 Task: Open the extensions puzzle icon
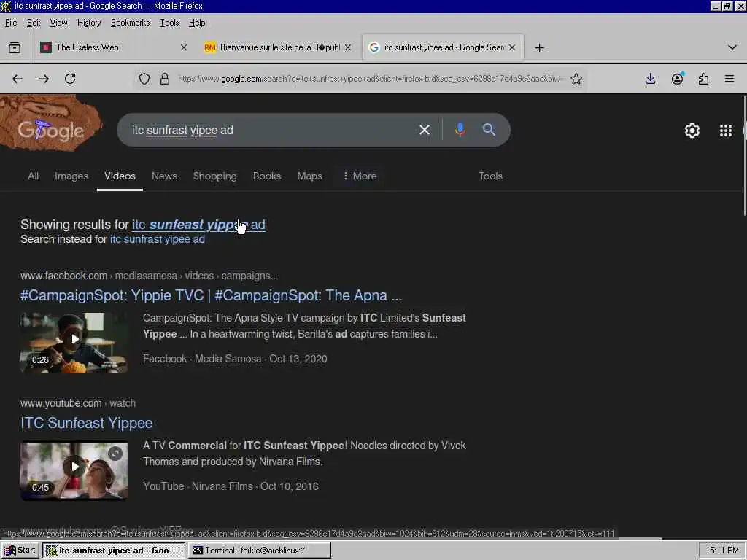(704, 79)
